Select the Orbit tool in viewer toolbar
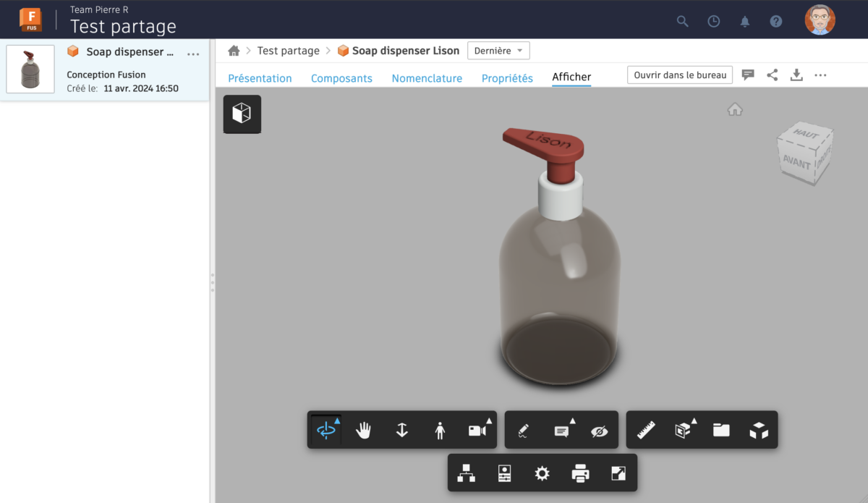Image resolution: width=868 pixels, height=503 pixels. pos(326,430)
